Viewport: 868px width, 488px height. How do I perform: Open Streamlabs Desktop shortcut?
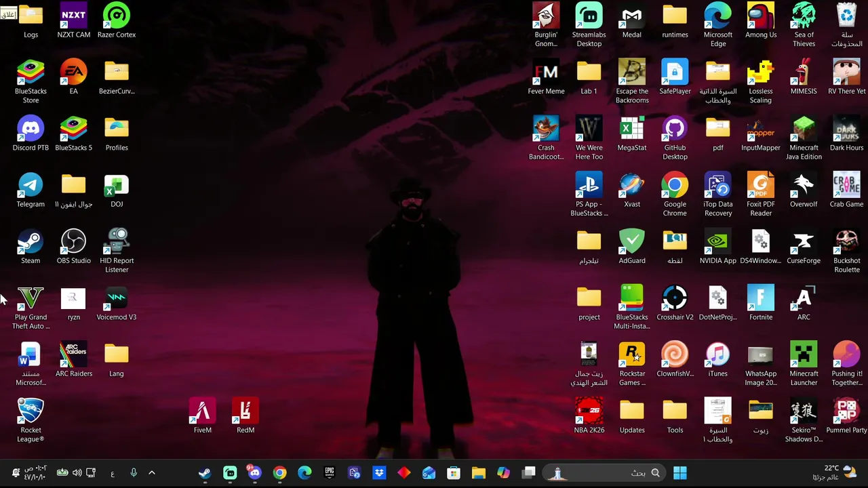[x=589, y=26]
